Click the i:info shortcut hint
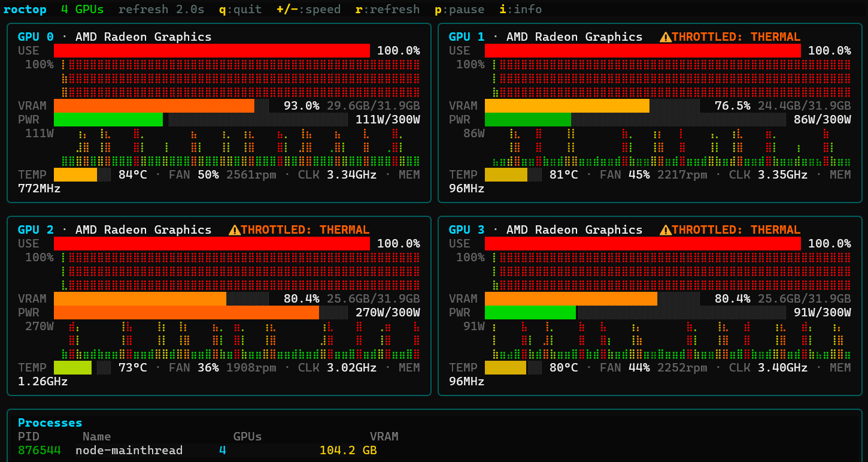This screenshot has width=868, height=462. pos(520,9)
